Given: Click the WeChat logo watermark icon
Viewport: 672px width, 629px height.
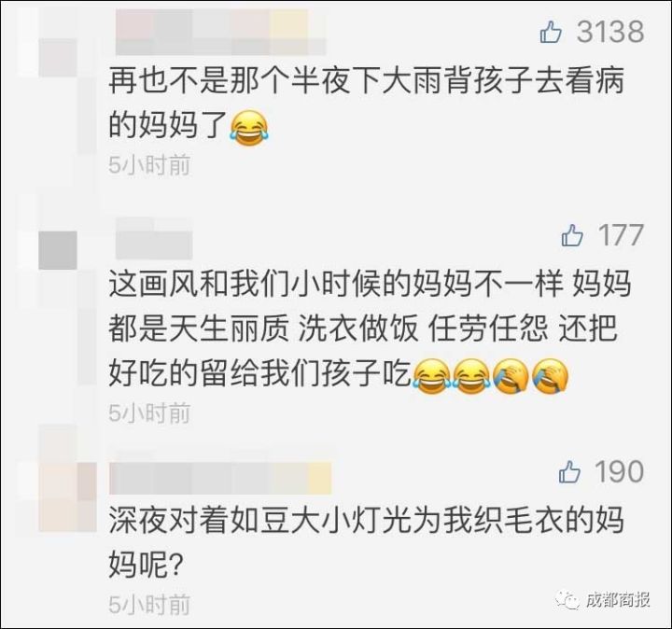Looking at the screenshot, I should point(568,600).
